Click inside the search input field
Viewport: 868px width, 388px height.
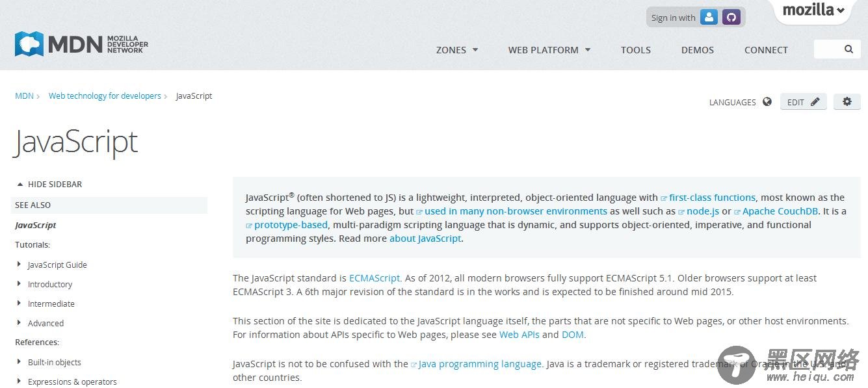pos(828,49)
